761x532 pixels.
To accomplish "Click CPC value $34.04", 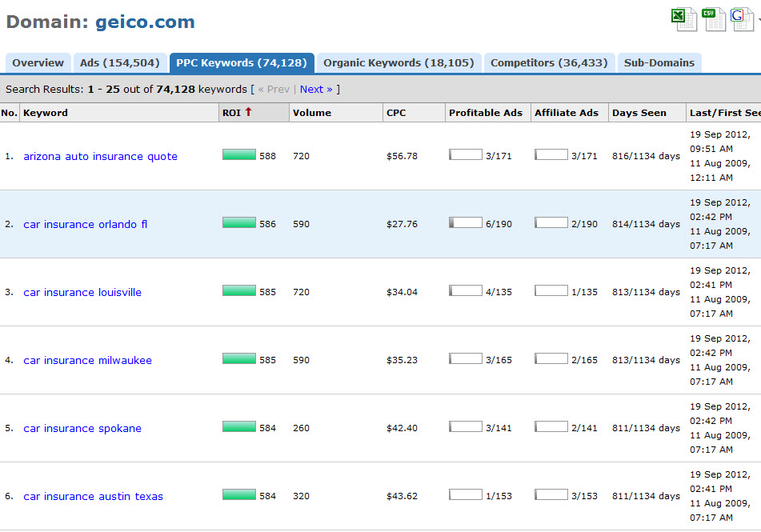I will click(402, 292).
